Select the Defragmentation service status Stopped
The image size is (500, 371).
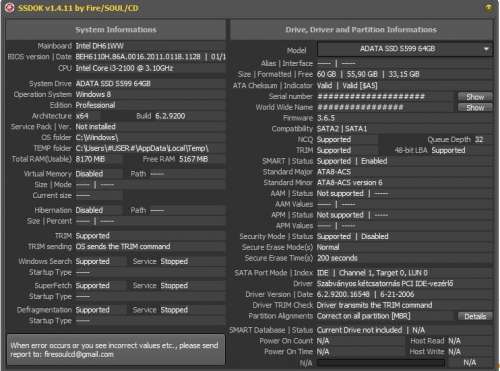[174, 310]
